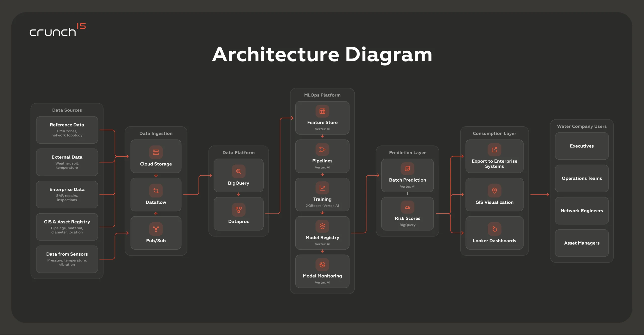Click the Dataflow label
Viewport: 644px width, 335px height.
pos(156,203)
